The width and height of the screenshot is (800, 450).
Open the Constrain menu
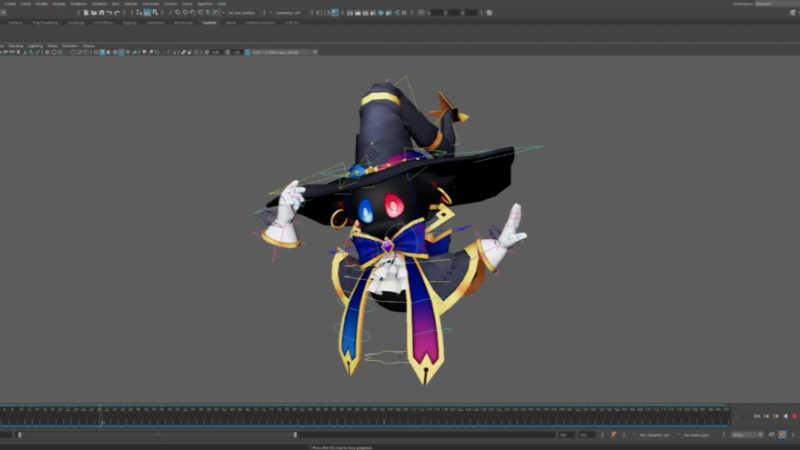pyautogui.click(x=151, y=4)
